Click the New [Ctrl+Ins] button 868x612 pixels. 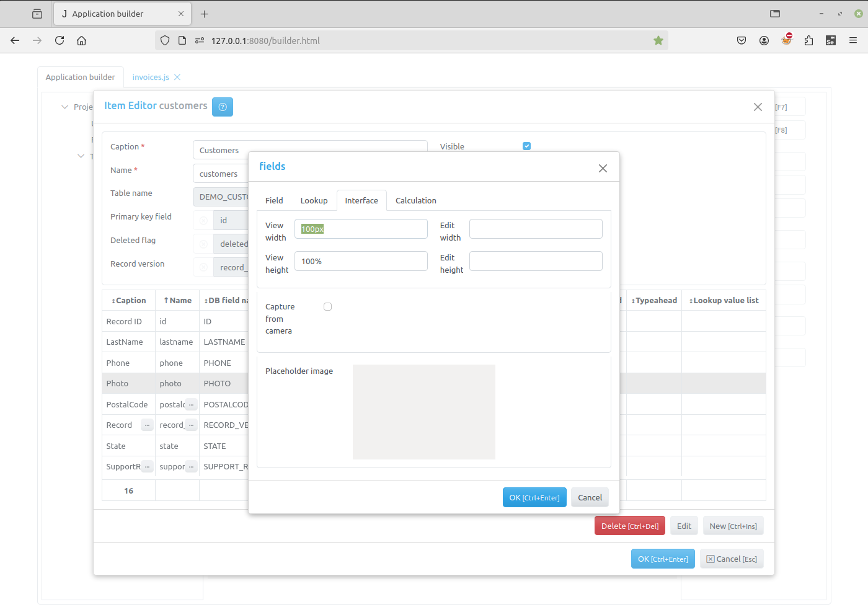(733, 525)
